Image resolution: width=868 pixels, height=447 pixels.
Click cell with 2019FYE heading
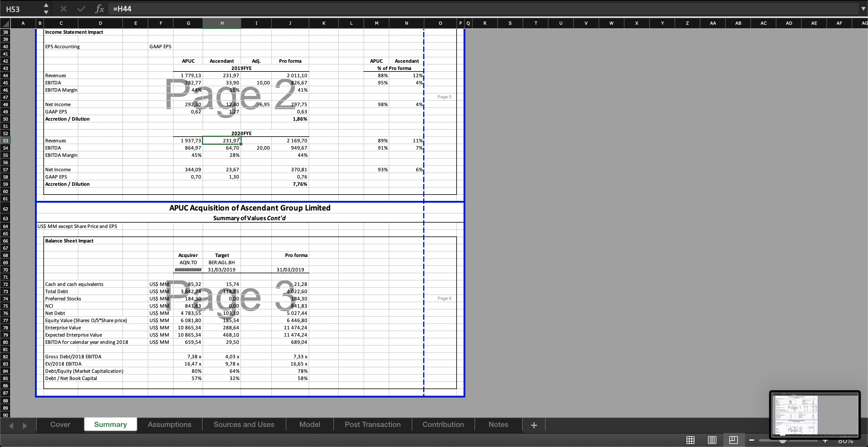pyautogui.click(x=241, y=68)
